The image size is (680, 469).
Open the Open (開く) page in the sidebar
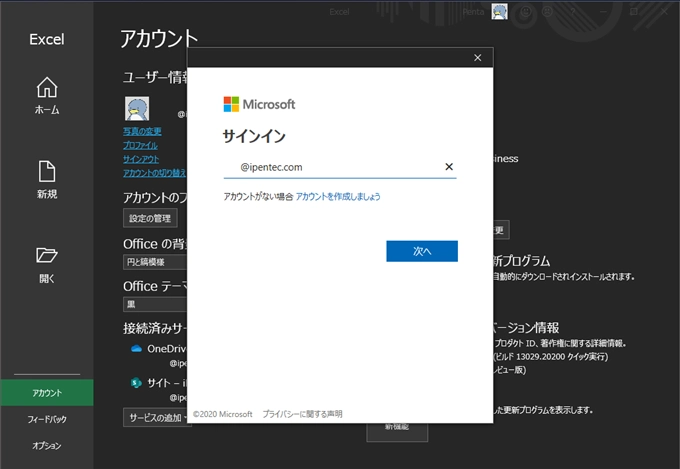click(47, 266)
